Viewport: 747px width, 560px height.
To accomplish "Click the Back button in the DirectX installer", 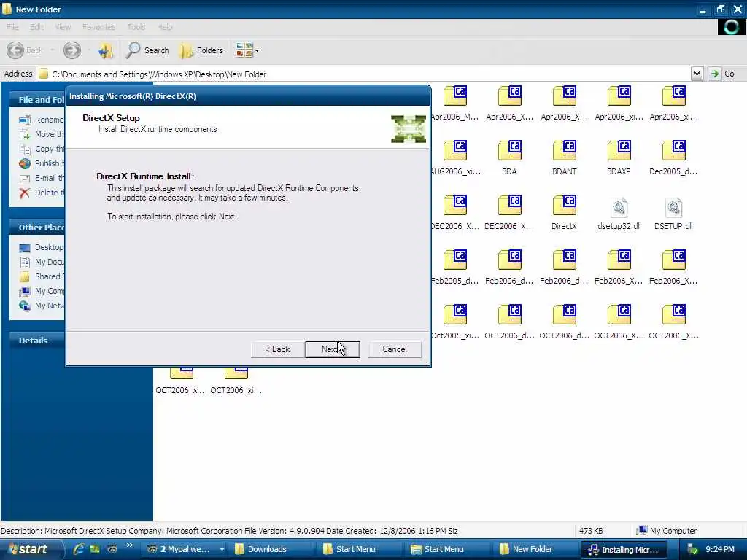I will tap(278, 349).
